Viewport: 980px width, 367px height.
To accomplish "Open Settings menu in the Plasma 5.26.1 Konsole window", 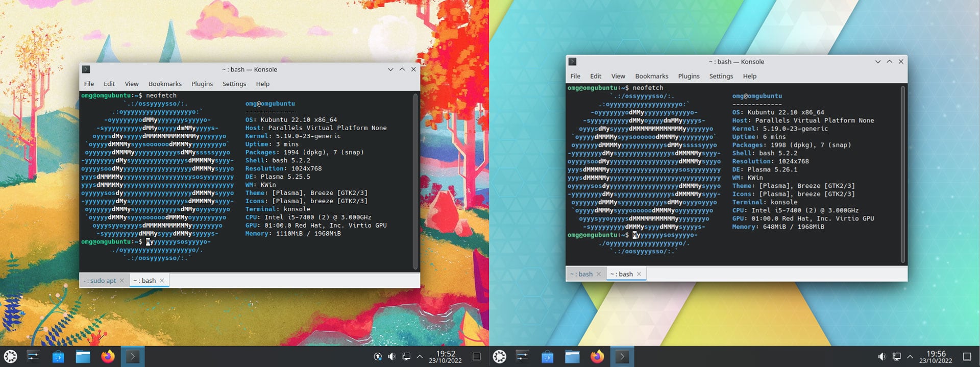I will (721, 76).
